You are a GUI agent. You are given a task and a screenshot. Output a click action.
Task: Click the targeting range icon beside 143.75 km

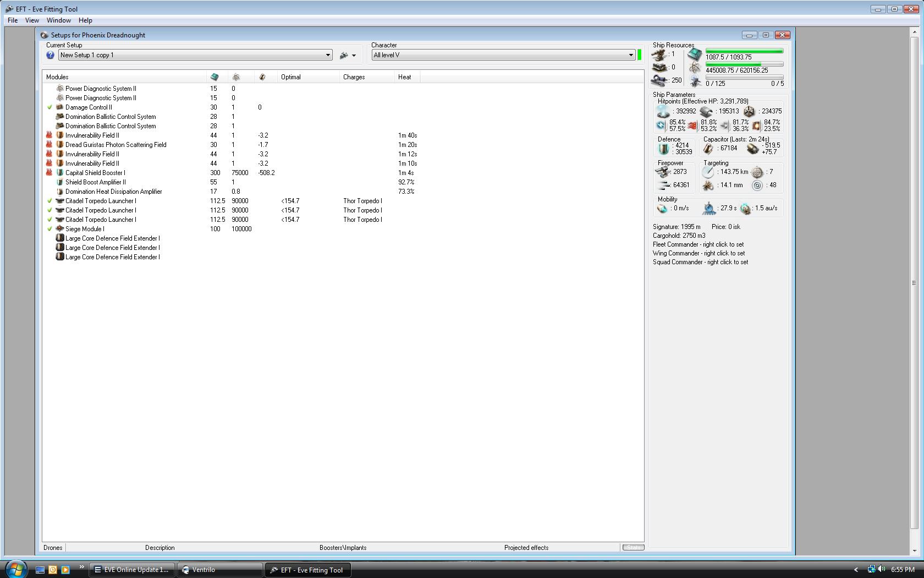(x=708, y=172)
